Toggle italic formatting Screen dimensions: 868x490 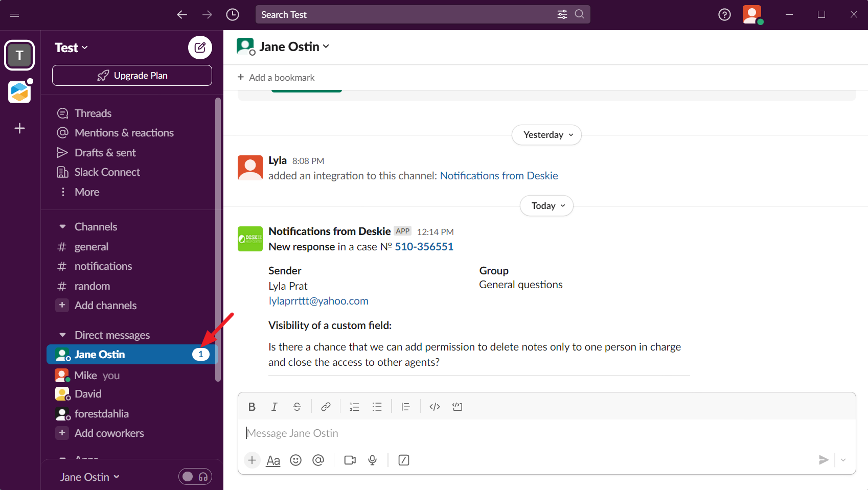coord(275,407)
